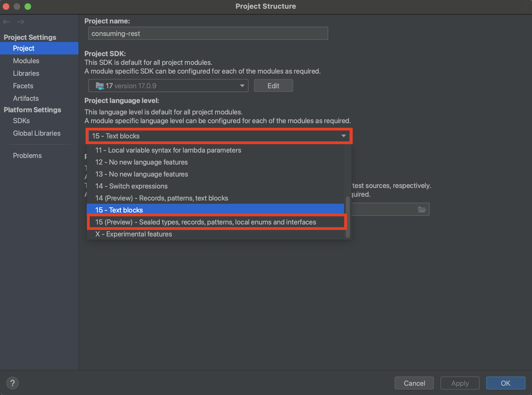Choose 14 - Switch expressions language level
532x395 pixels.
pos(131,186)
